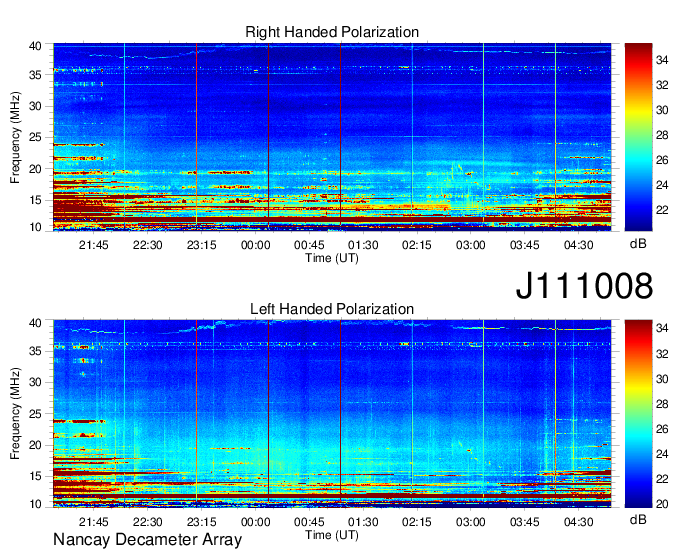Click the 10 MHz tick on Right Handed plot
This screenshot has width=680, height=552.
(35, 227)
